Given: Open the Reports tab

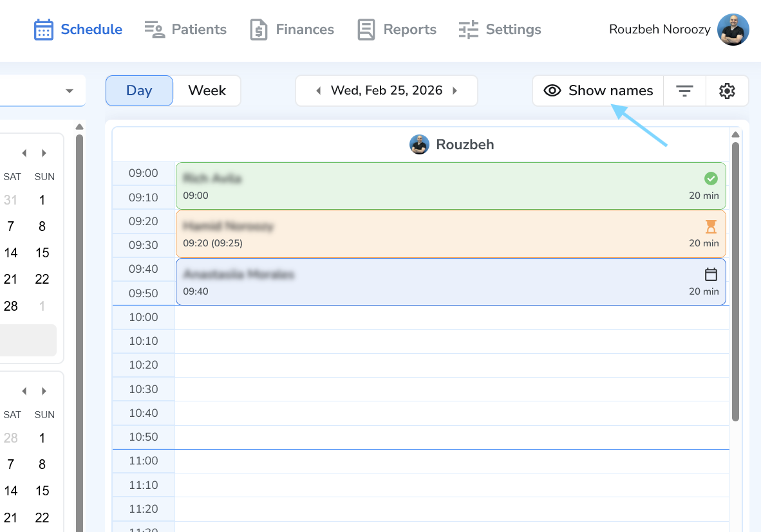Looking at the screenshot, I should [397, 30].
